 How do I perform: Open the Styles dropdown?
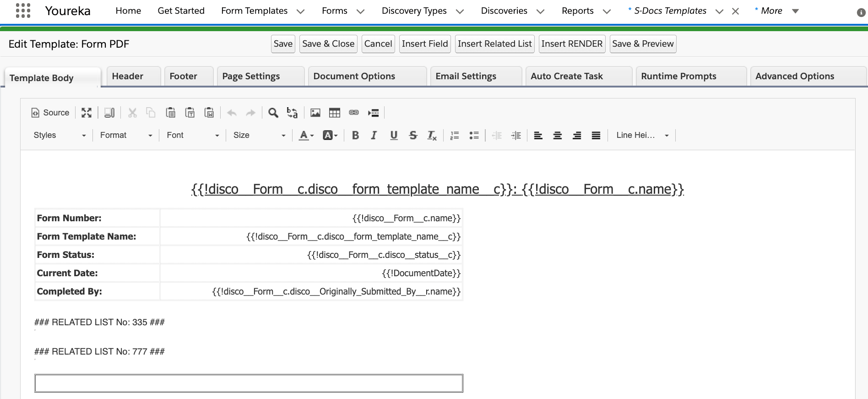60,135
